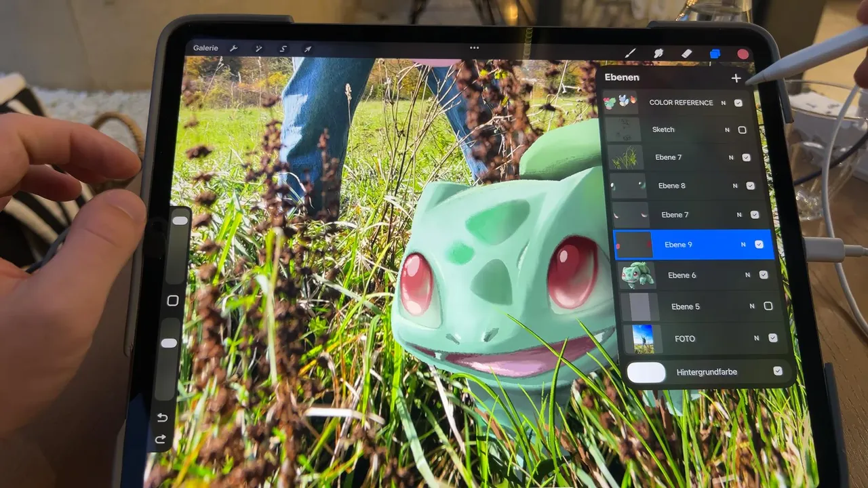The width and height of the screenshot is (868, 488).
Task: Toggle visibility checkbox of the FOTO layer
Action: tap(773, 338)
